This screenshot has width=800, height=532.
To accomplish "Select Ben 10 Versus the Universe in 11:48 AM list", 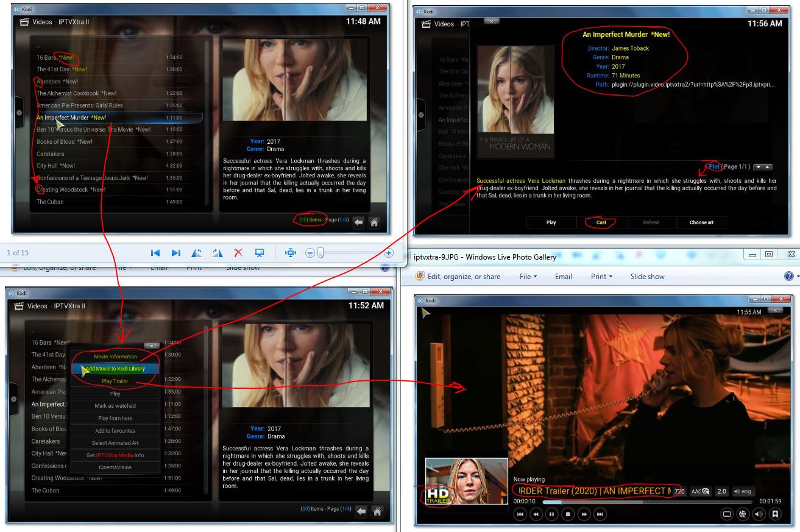I will (x=119, y=129).
